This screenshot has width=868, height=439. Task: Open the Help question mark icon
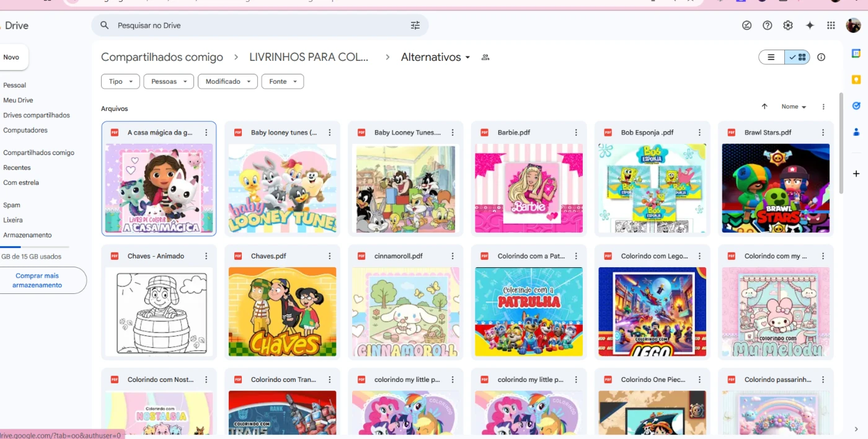pos(768,25)
